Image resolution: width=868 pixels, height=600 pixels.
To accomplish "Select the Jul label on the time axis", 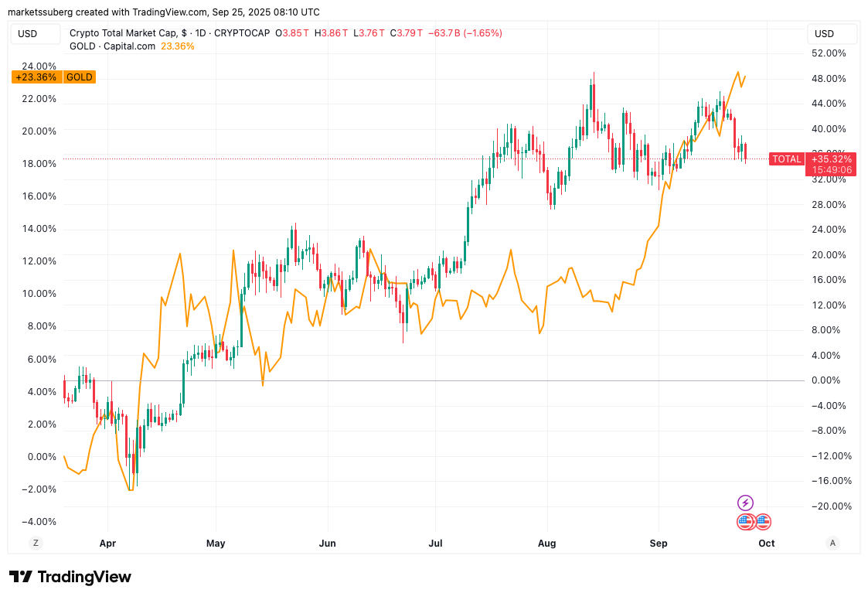I will click(435, 543).
